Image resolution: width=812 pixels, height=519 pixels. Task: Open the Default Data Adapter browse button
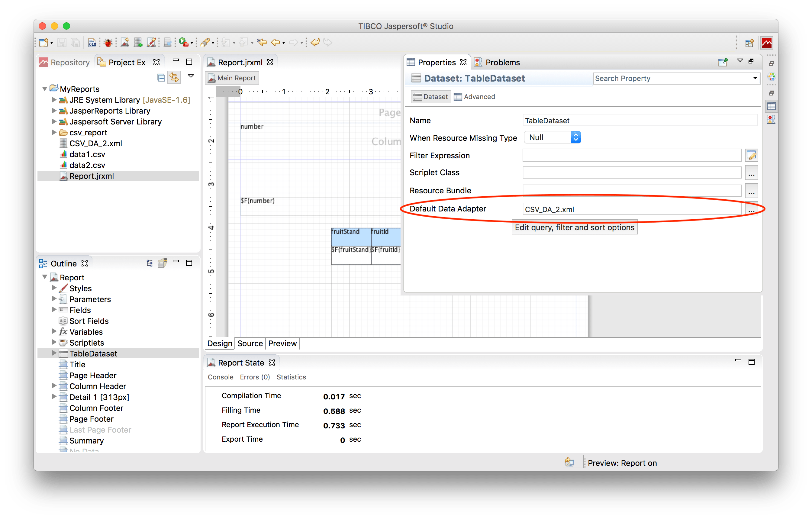(751, 209)
